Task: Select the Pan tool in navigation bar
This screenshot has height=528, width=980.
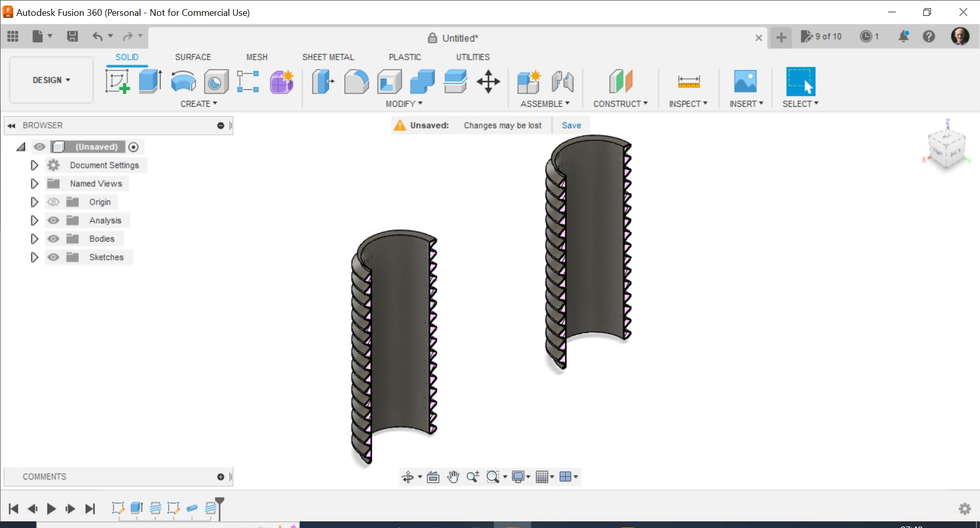Action: pos(453,476)
